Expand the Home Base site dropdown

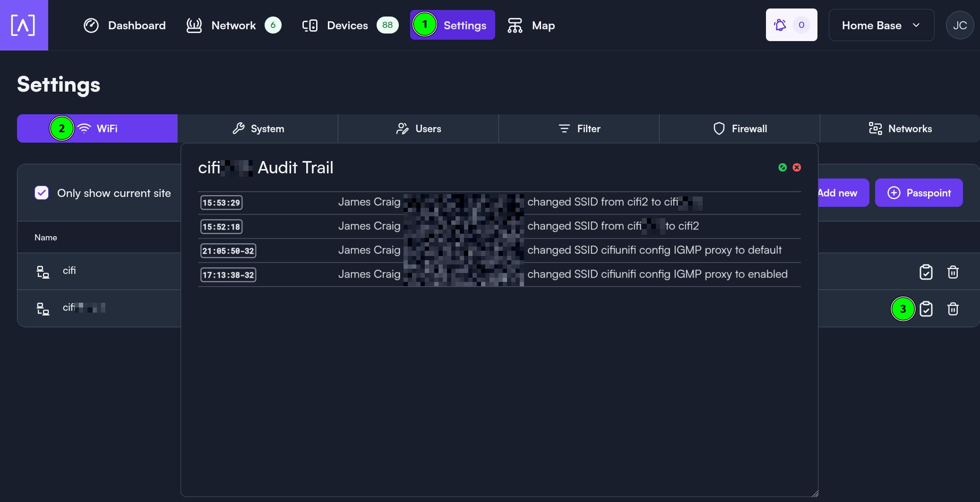click(881, 25)
